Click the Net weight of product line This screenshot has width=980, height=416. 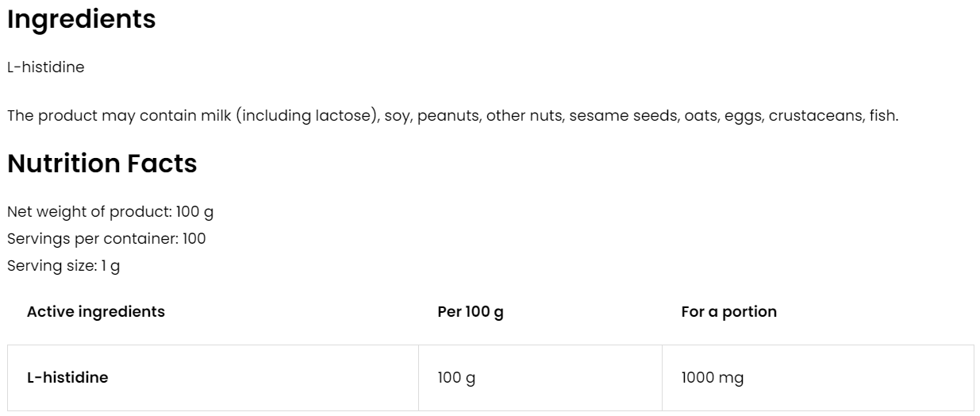pos(110,212)
